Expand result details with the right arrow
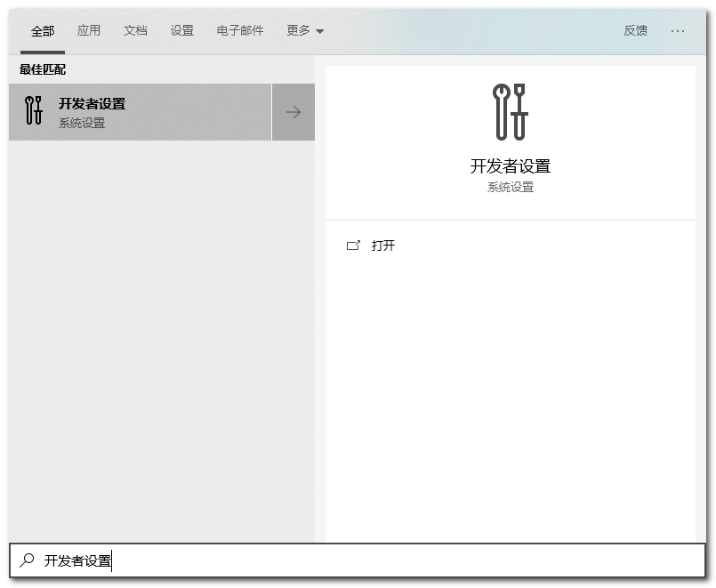Viewport: 716px width, 588px height. [x=294, y=112]
